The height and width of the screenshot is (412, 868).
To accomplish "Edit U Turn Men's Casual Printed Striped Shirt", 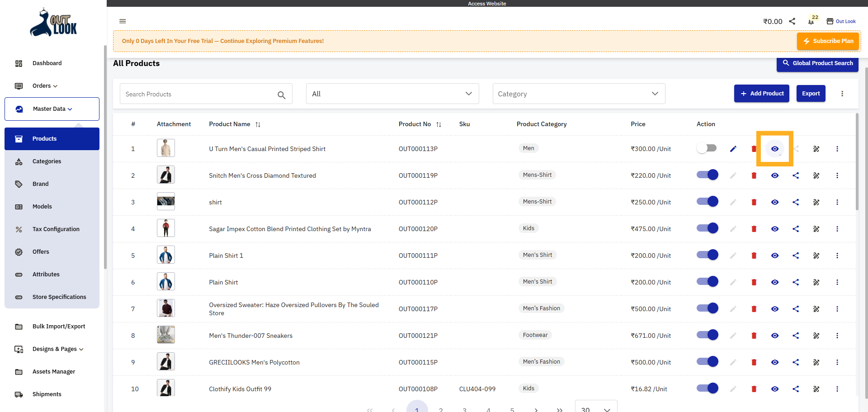I will point(733,148).
